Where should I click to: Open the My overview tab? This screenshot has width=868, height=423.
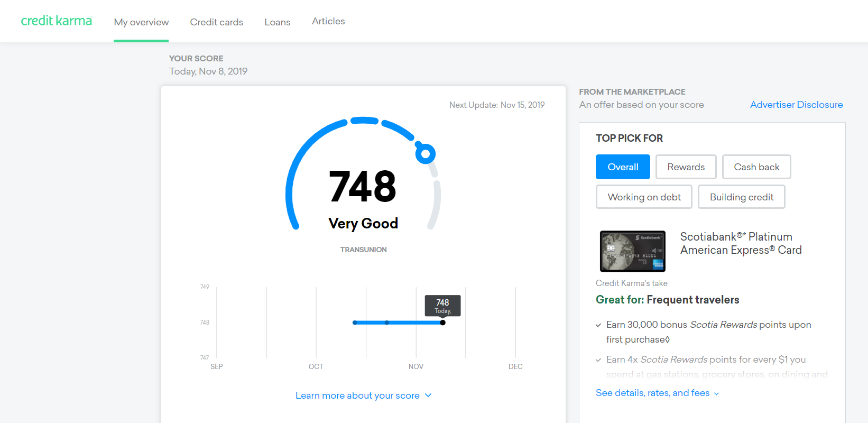click(141, 22)
